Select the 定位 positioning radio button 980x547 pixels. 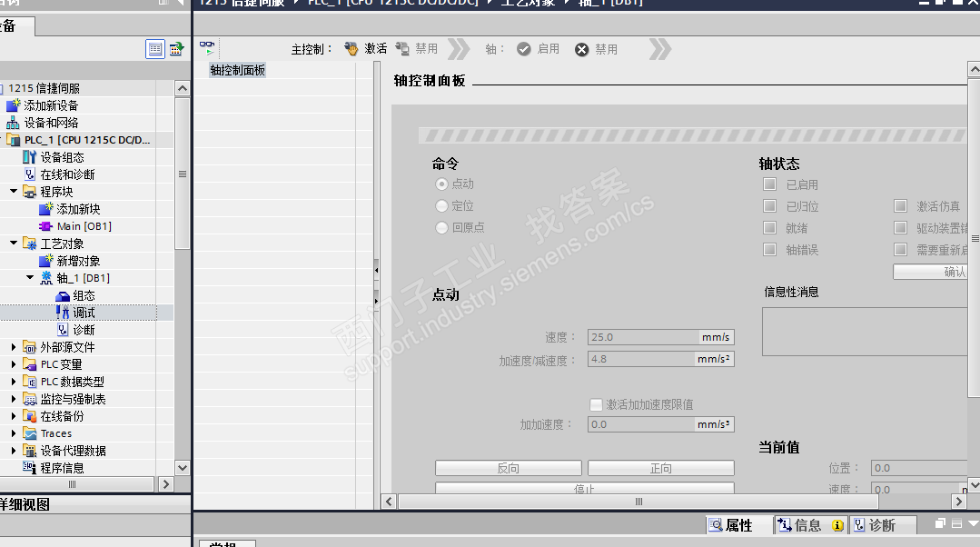(x=442, y=205)
